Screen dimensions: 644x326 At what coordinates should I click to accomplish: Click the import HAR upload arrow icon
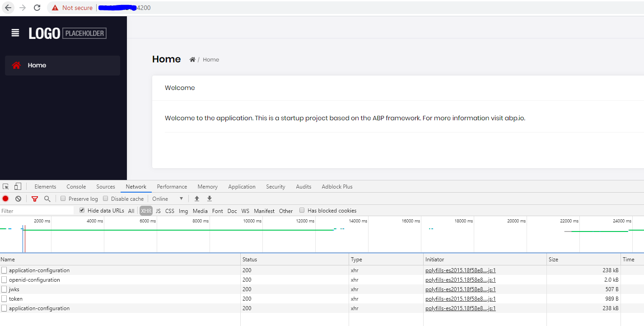pos(197,198)
